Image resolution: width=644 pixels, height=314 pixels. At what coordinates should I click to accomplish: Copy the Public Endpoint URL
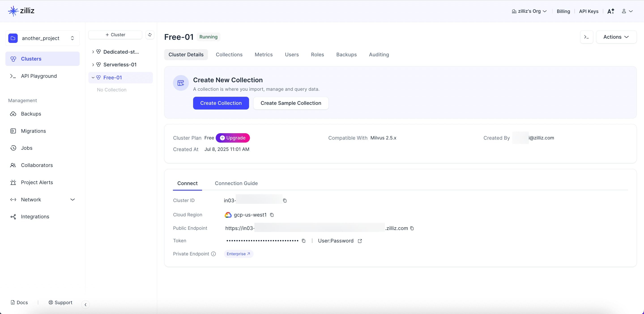[412, 228]
